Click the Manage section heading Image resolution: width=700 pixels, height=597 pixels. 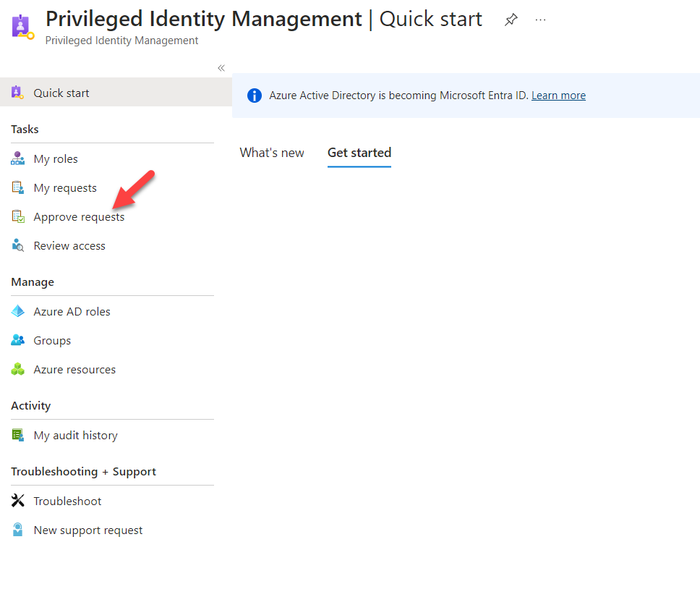pyautogui.click(x=33, y=282)
